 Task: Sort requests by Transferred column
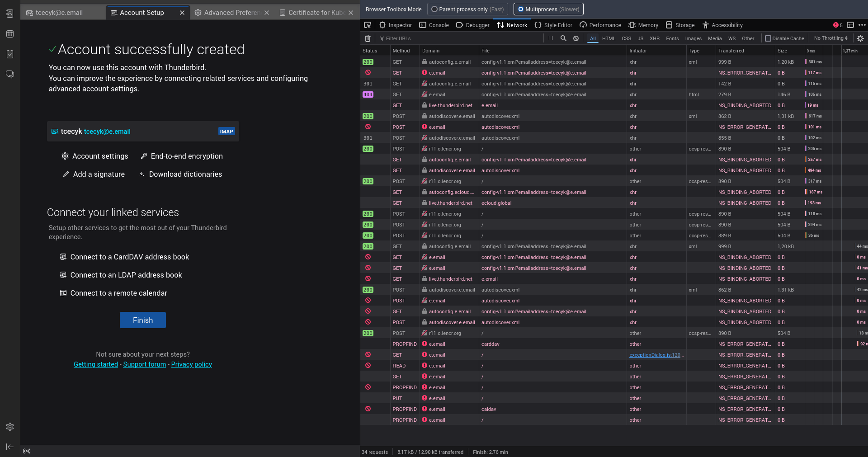[745, 51]
